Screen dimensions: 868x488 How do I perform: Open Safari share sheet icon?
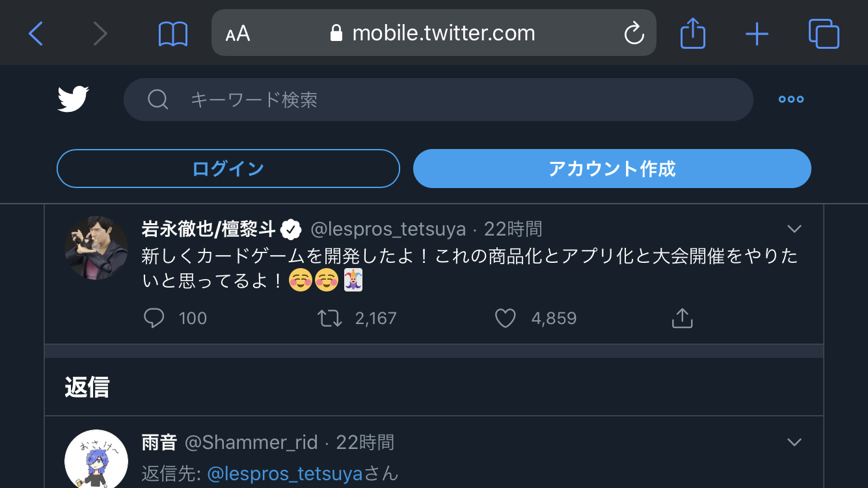pos(692,33)
